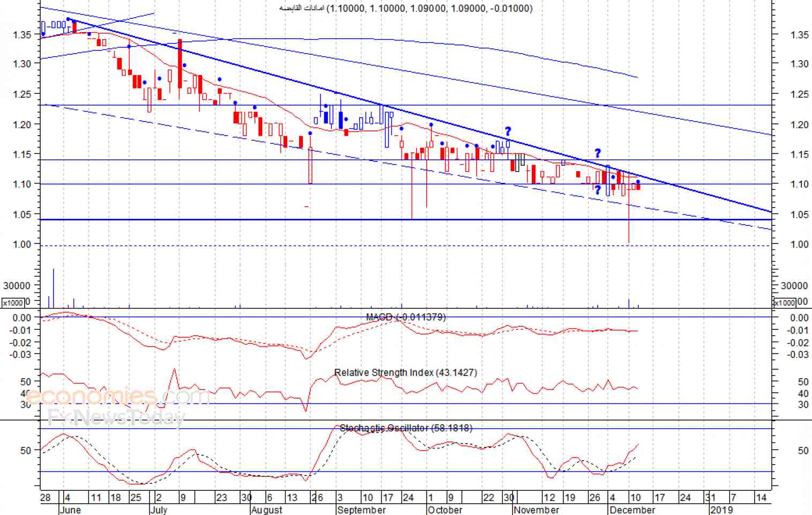812x515 pixels.
Task: Select the Stochastic Oscillator (58.1818) label
Action: pos(406,428)
